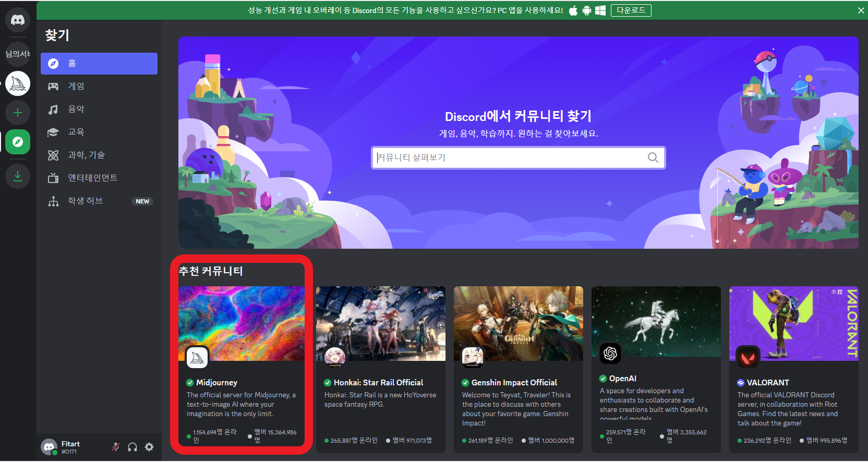
Task: Open user settings gear icon
Action: (149, 447)
